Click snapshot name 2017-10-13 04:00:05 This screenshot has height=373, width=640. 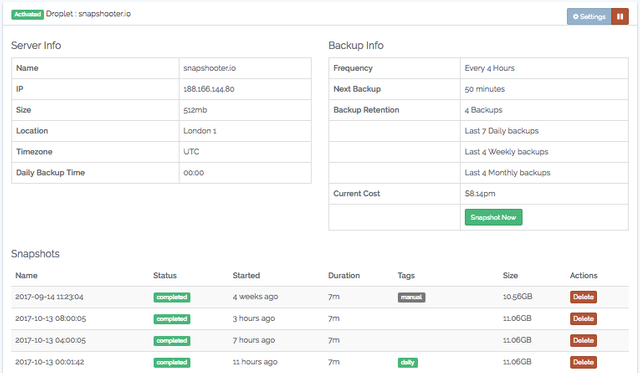[51, 340]
